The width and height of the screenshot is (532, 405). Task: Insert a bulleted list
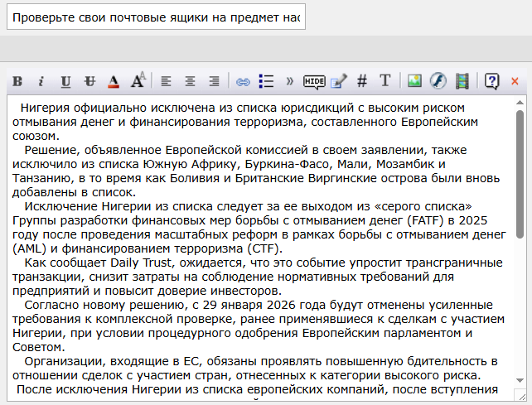[x=266, y=81]
